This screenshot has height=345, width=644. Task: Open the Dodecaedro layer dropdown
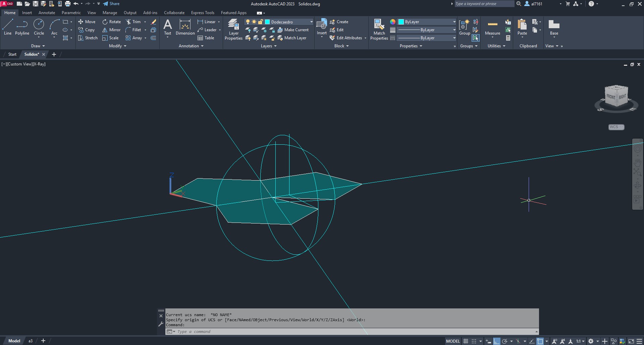[x=311, y=22]
